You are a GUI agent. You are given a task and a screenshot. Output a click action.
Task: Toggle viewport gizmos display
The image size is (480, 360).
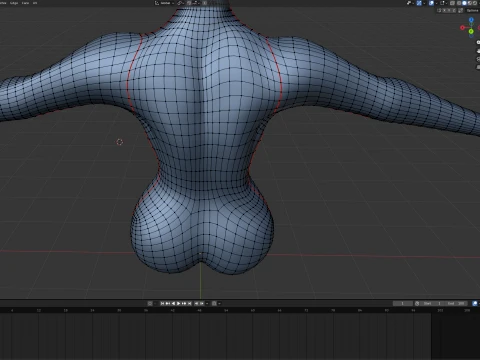pyautogui.click(x=419, y=3)
